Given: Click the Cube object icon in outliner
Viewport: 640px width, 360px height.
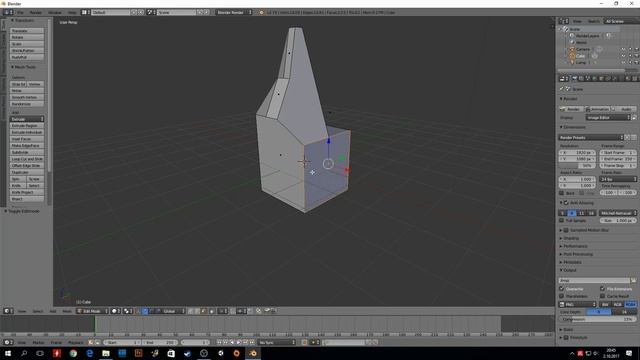Looking at the screenshot, I should click(572, 56).
